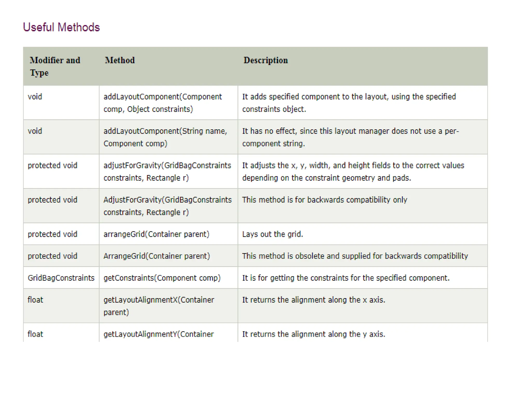The height and width of the screenshot is (399, 532).
Task: Select the addLayoutComponent(String name, Component comp) cell
Action: pos(165,137)
